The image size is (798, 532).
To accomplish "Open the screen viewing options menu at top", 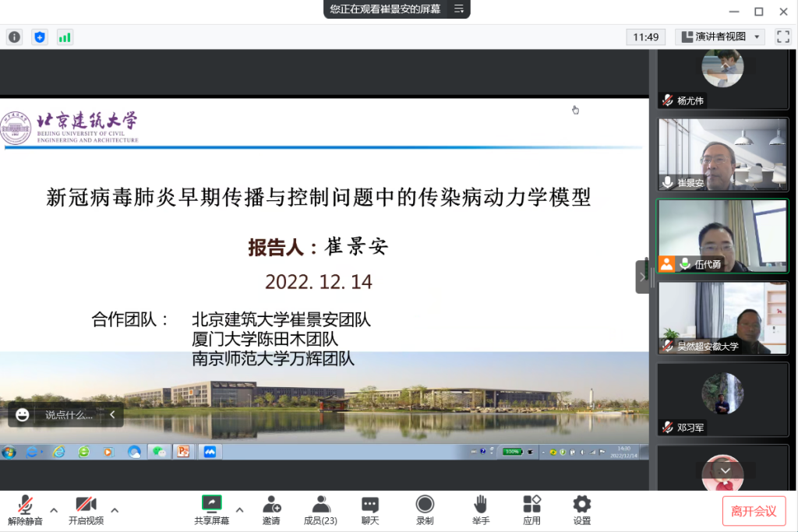I will (459, 9).
